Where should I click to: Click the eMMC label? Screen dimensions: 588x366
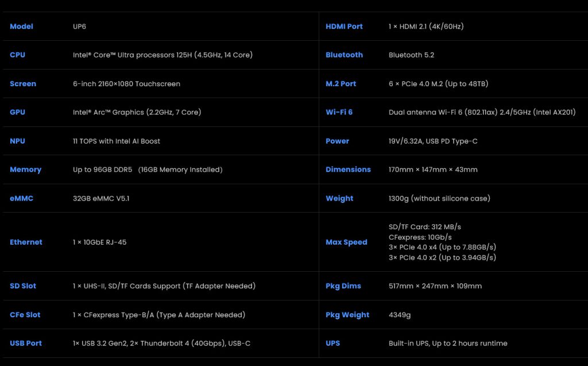pos(21,199)
